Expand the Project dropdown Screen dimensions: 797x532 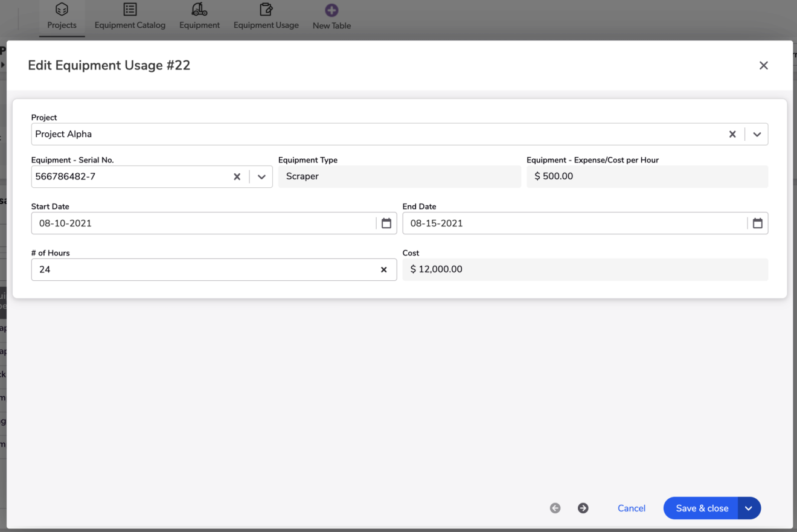click(x=757, y=134)
